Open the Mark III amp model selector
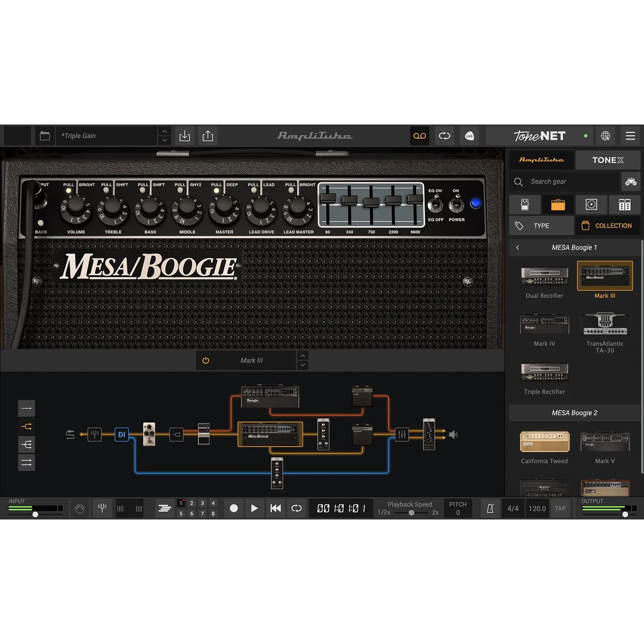 (x=252, y=361)
